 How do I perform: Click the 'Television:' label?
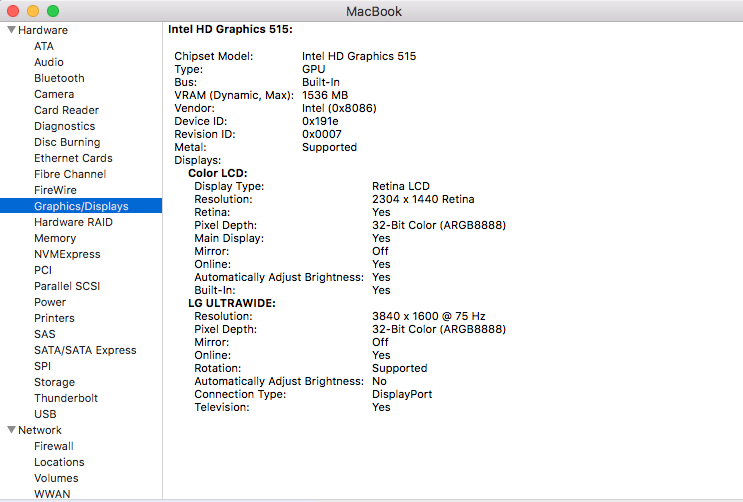tap(222, 408)
